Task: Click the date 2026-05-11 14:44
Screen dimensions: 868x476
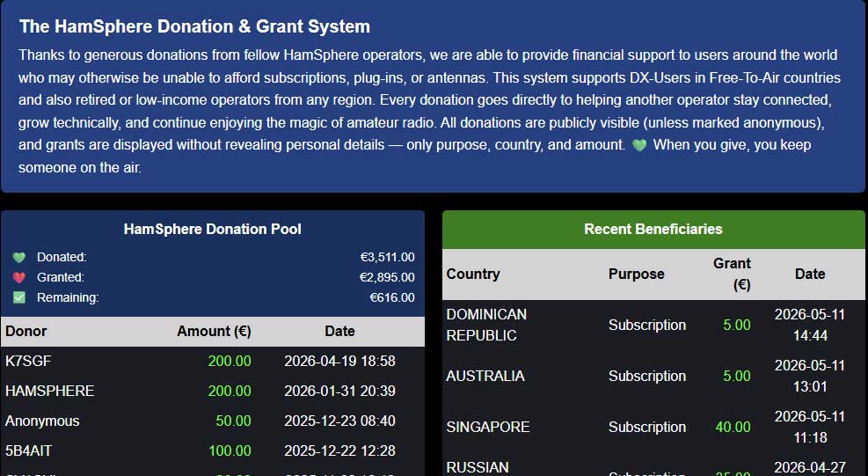Action: (x=810, y=326)
